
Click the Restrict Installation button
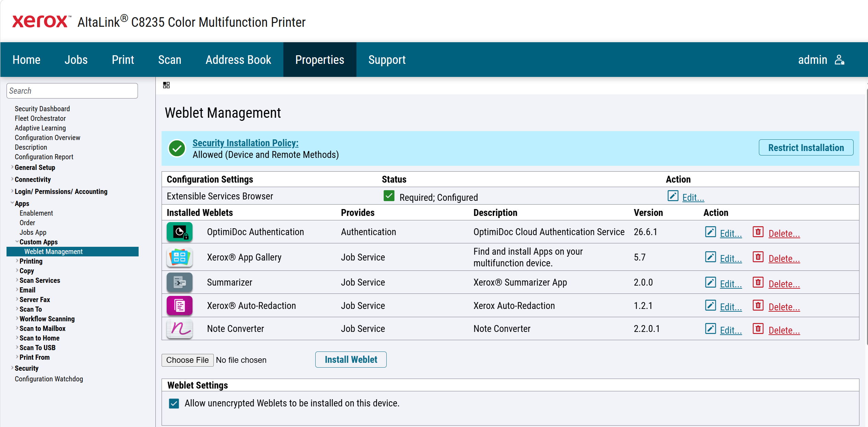806,148
